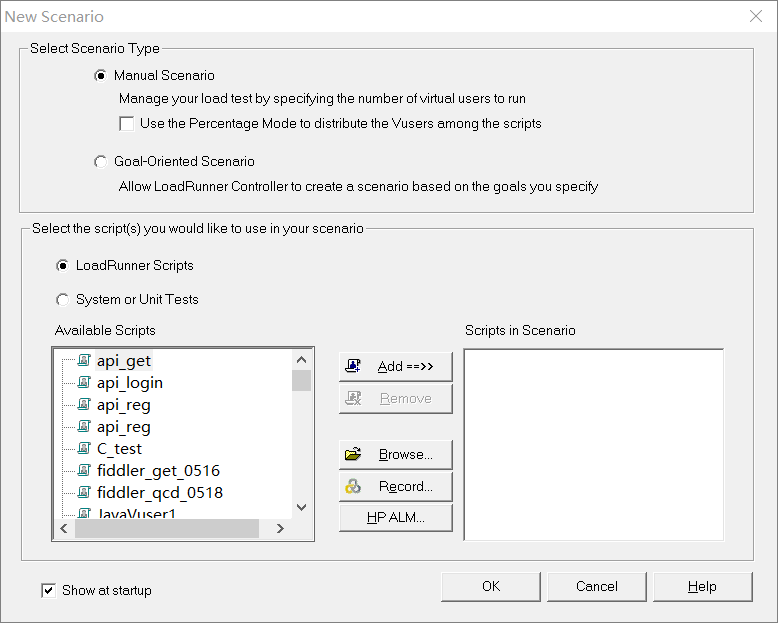Click the scripts list scroll-up arrow
Image resolution: width=778 pixels, height=623 pixels.
(301, 360)
